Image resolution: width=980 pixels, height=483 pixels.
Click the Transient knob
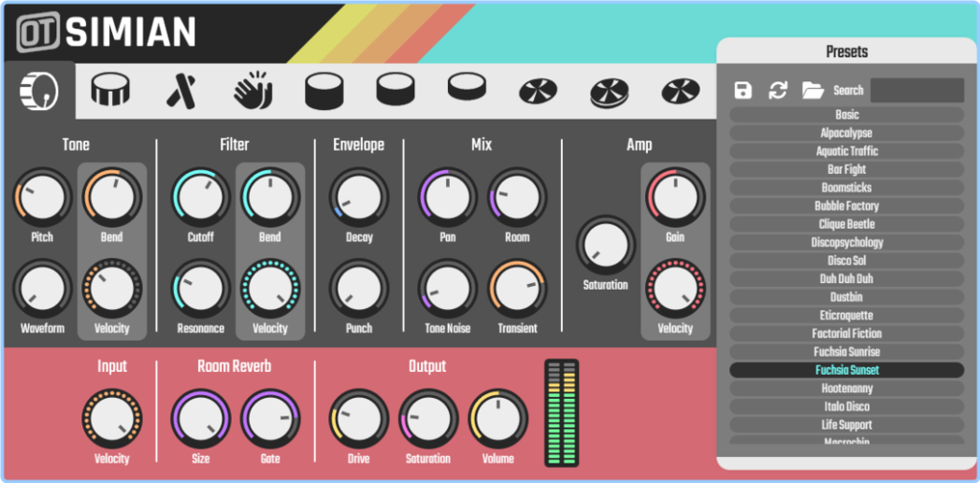518,289
